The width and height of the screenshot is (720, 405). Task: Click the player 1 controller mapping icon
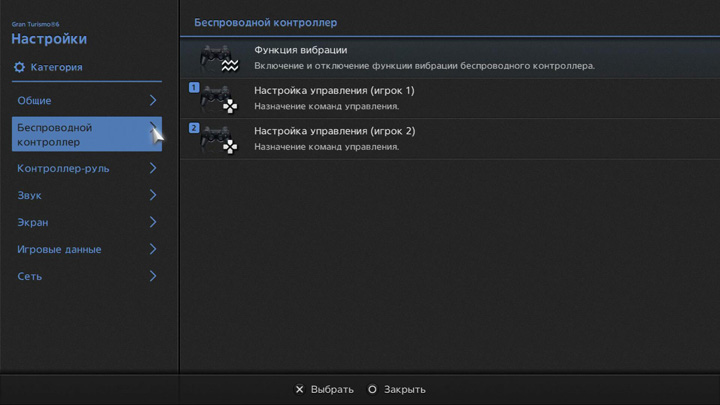(218, 99)
